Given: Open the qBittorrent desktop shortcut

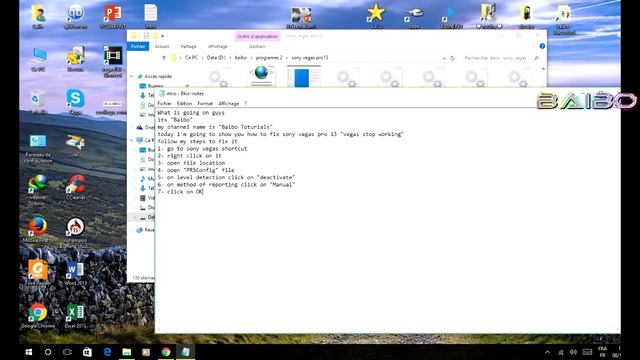Looking at the screenshot, I should click(76, 16).
